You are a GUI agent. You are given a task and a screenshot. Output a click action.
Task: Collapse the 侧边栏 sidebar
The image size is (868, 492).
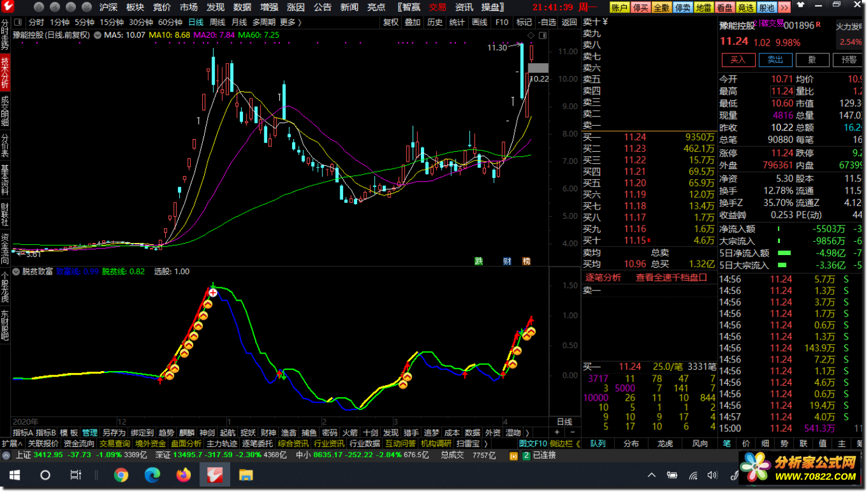click(x=565, y=444)
